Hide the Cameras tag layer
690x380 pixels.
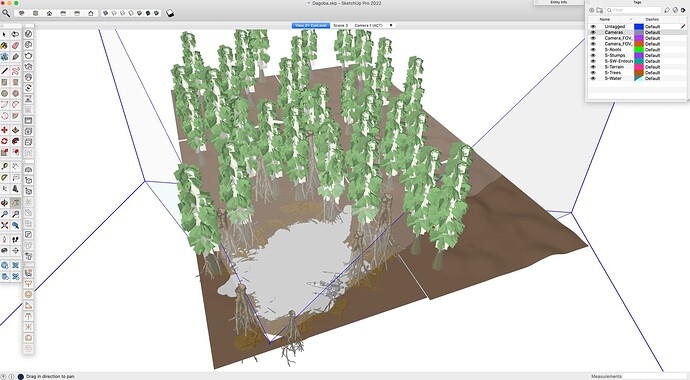593,32
